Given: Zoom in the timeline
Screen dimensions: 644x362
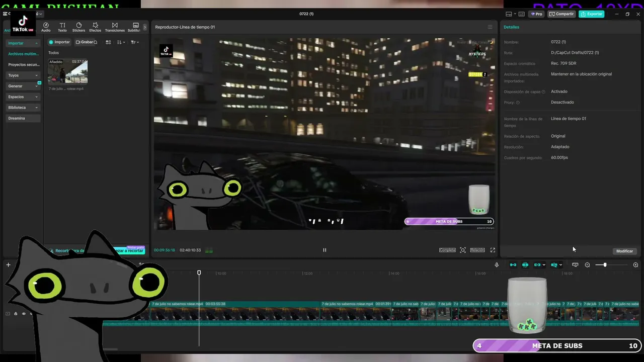Looking at the screenshot, I should pos(635,265).
